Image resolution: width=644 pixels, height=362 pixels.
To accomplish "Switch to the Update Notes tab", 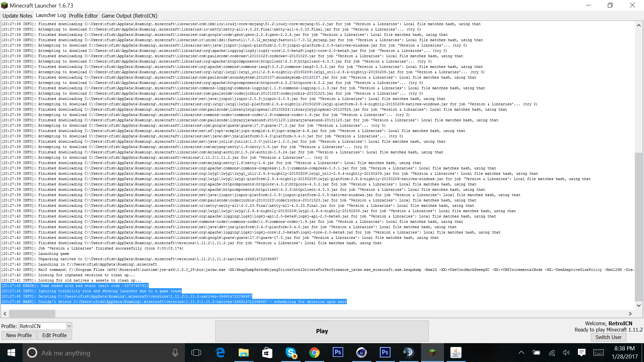I will click(17, 16).
